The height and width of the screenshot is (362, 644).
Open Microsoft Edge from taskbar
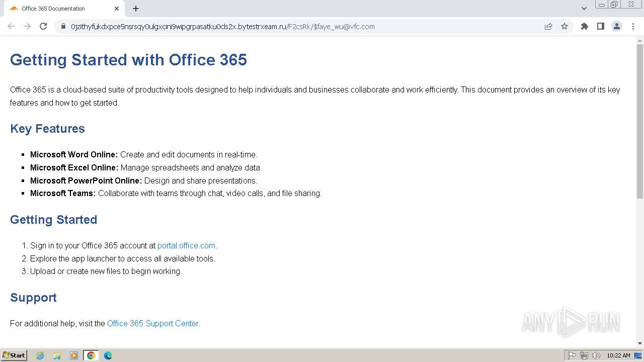(108, 355)
